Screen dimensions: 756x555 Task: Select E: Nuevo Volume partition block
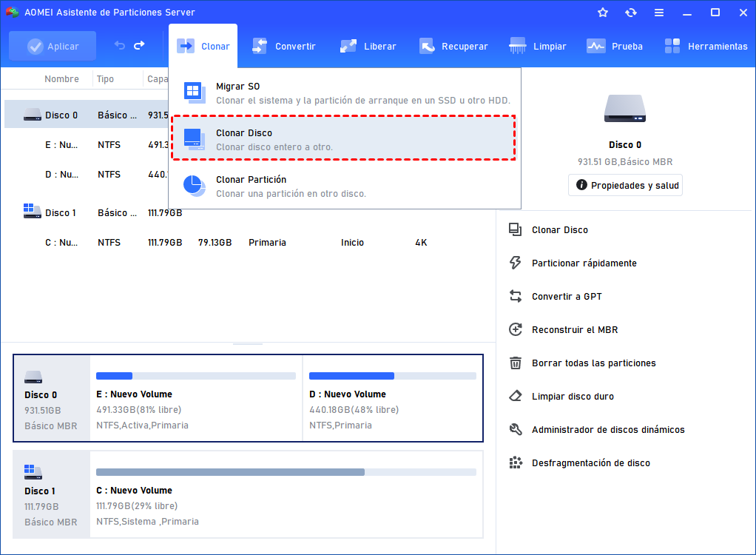click(196, 398)
